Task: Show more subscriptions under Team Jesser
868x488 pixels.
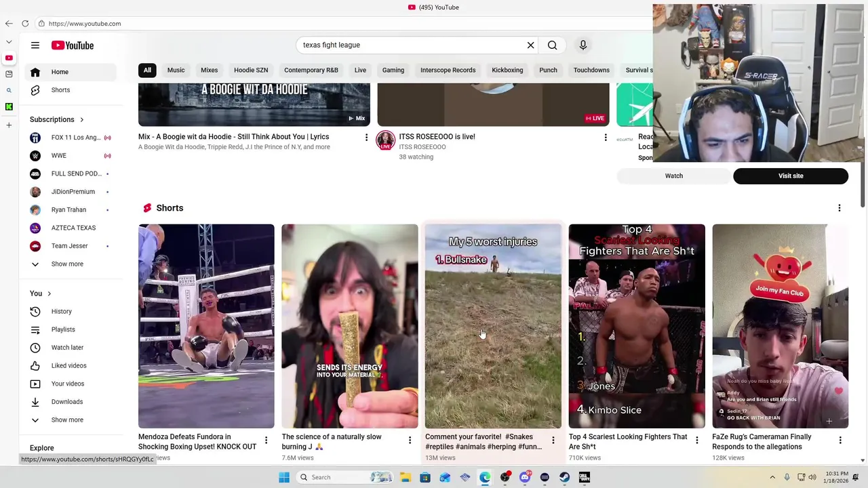Action: click(67, 264)
